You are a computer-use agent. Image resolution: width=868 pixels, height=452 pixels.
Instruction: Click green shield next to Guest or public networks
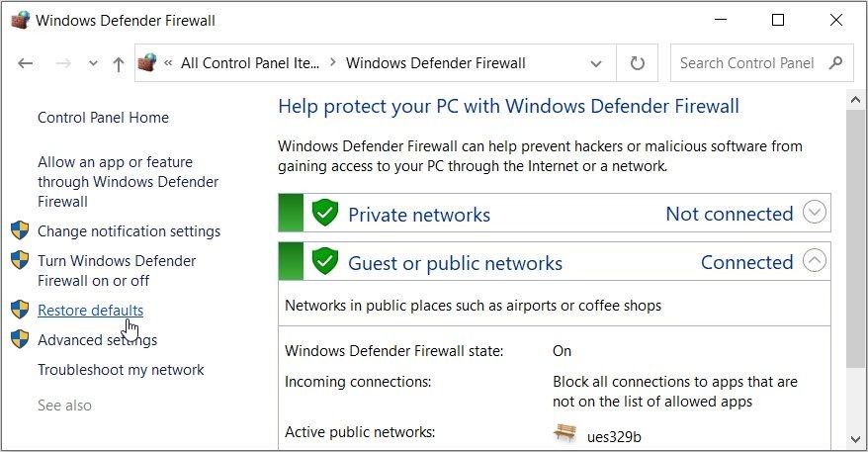coord(325,261)
